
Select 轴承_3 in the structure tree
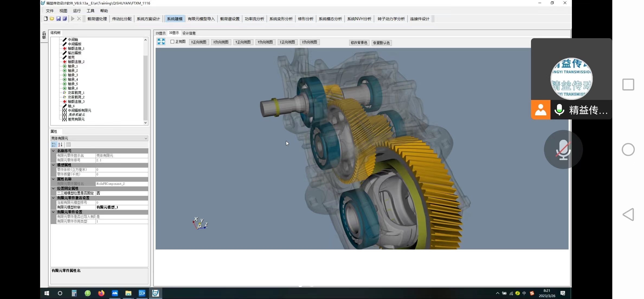click(73, 75)
